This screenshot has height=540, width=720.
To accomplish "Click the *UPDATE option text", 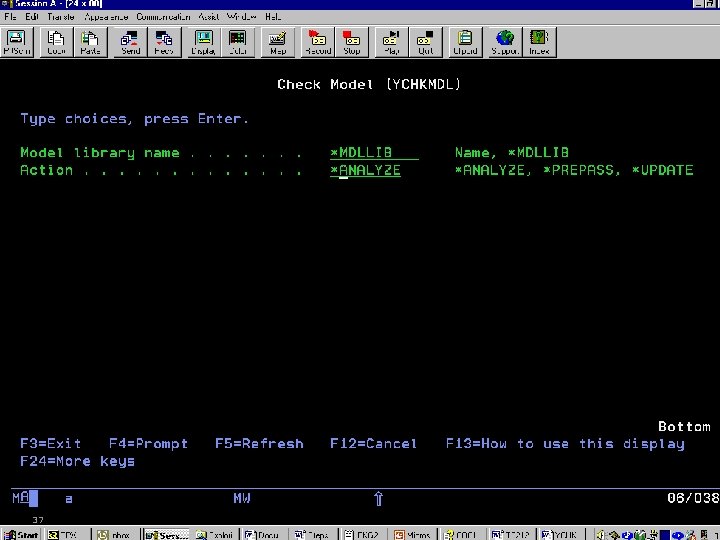I will [x=663, y=170].
